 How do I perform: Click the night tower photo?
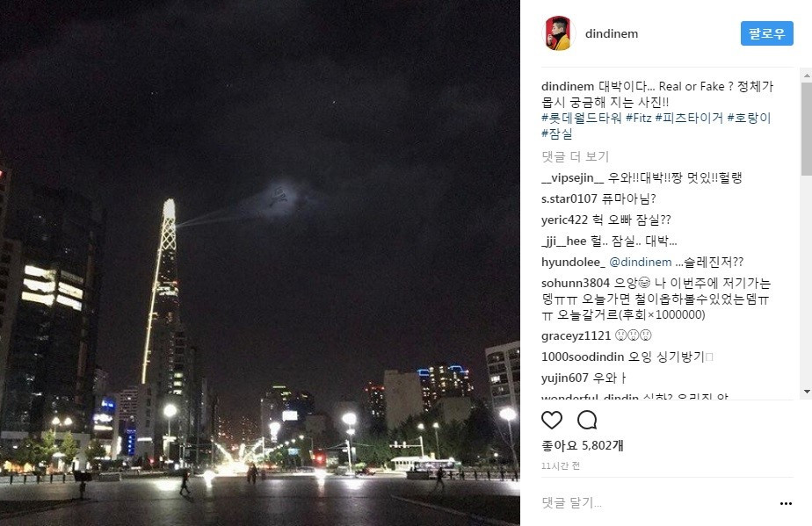260,263
